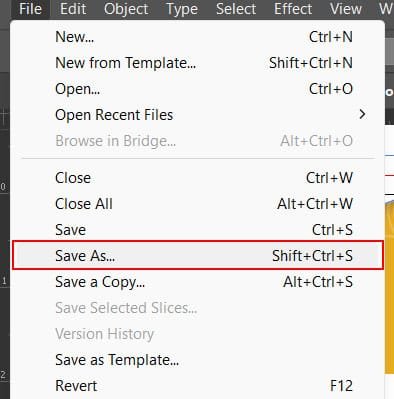The height and width of the screenshot is (399, 394).
Task: Choose Save as Template...
Action: click(198, 360)
